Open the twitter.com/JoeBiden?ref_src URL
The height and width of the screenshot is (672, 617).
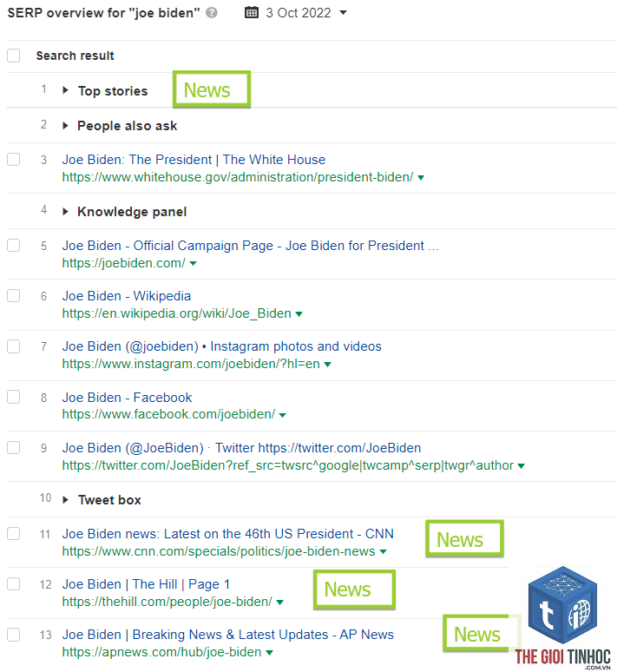(288, 465)
